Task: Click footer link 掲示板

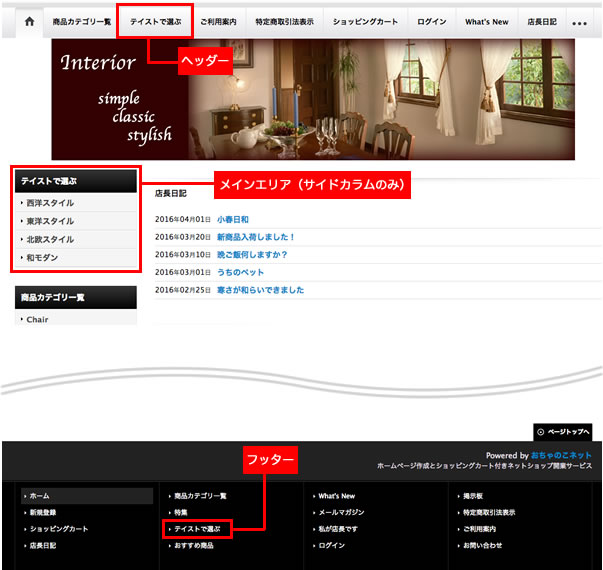Action: (x=473, y=496)
